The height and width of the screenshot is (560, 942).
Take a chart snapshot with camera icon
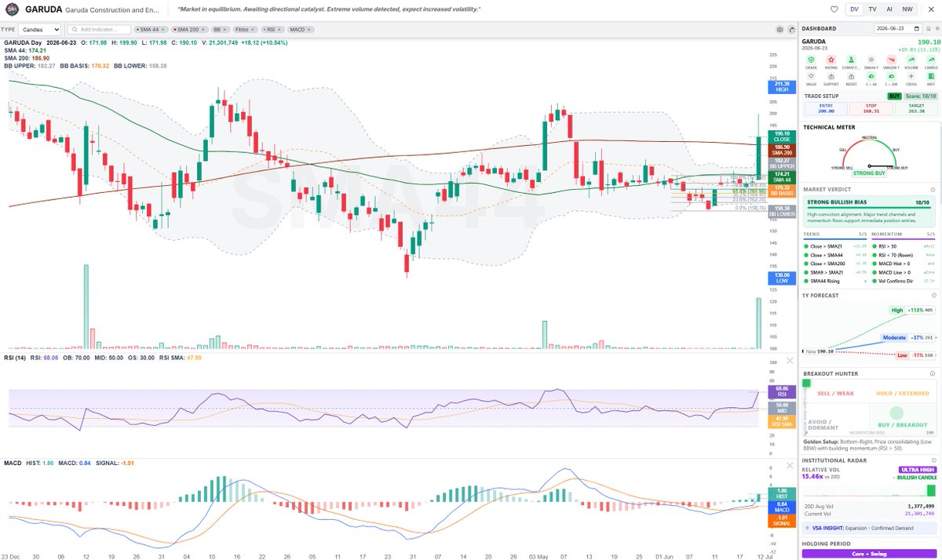(x=780, y=29)
